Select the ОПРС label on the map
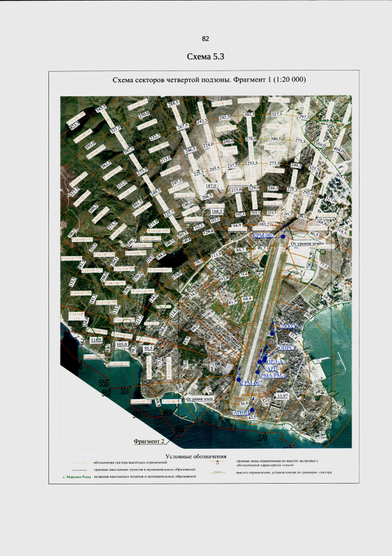The height and width of the screenshot is (556, 392). [x=286, y=348]
